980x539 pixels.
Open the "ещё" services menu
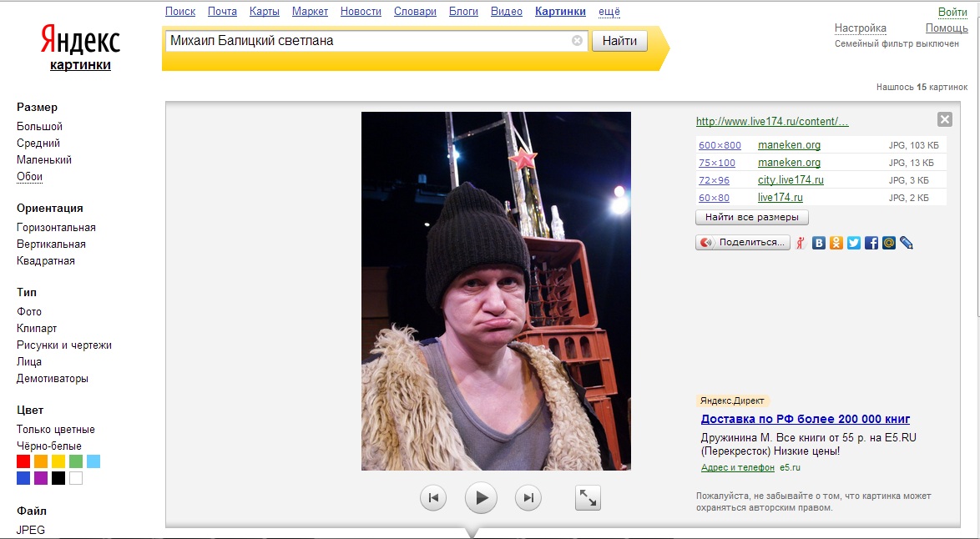(609, 12)
